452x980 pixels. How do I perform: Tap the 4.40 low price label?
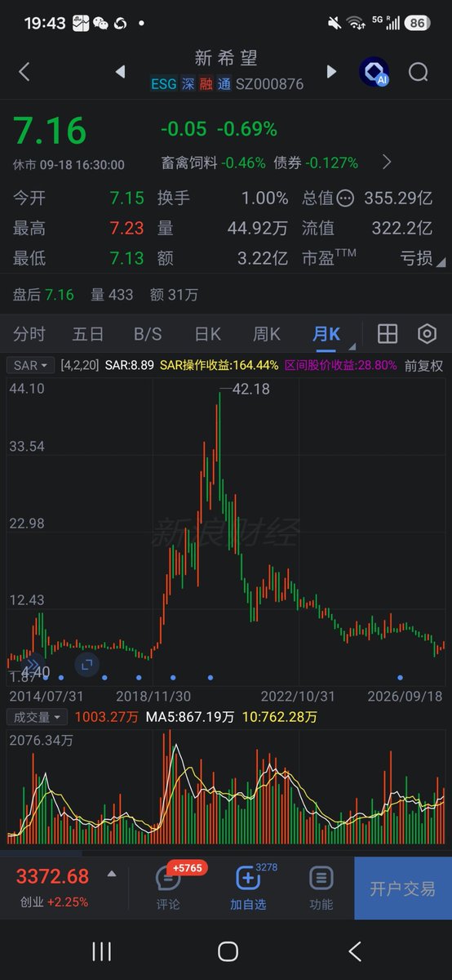tap(35, 671)
